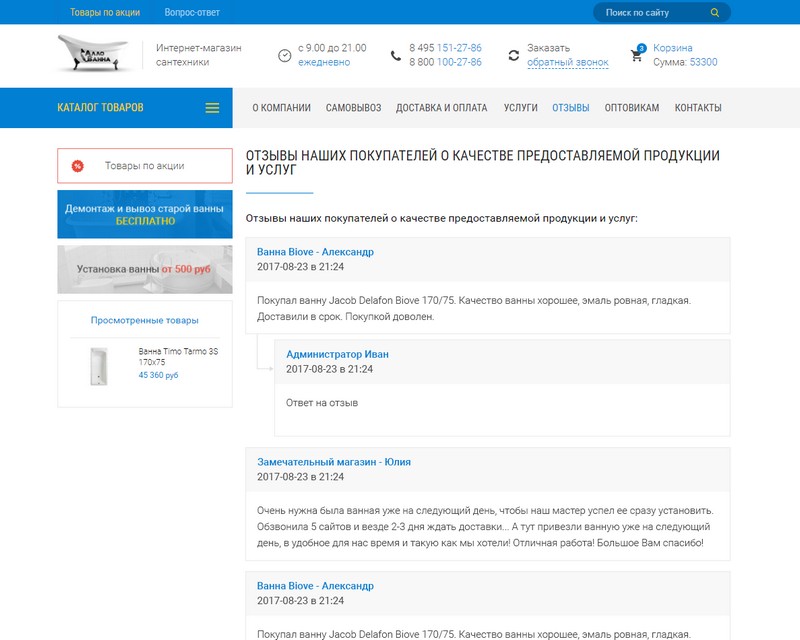Click the Просмотренные товары heading
The width and height of the screenshot is (800, 640).
pyautogui.click(x=144, y=321)
